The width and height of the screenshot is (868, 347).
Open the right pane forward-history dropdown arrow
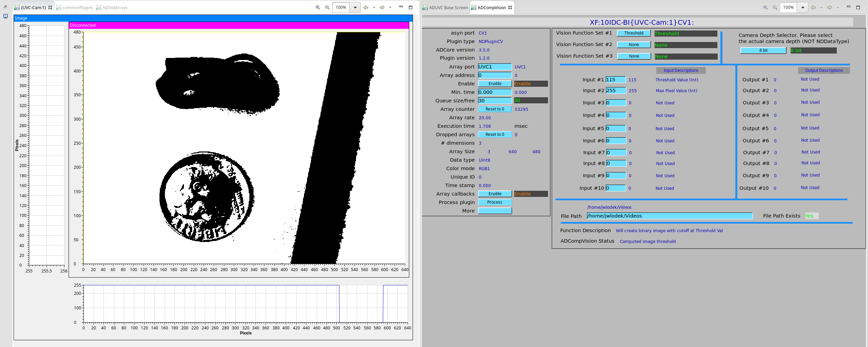coord(837,7)
